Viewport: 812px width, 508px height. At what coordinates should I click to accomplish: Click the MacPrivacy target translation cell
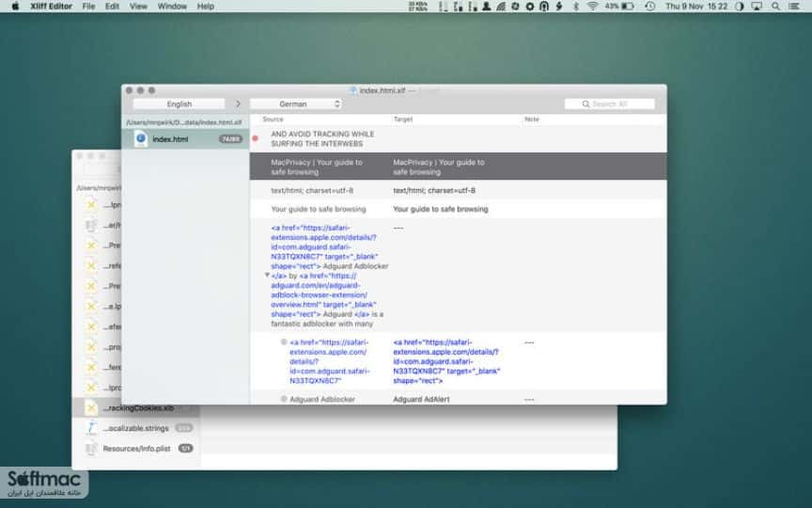pos(439,167)
